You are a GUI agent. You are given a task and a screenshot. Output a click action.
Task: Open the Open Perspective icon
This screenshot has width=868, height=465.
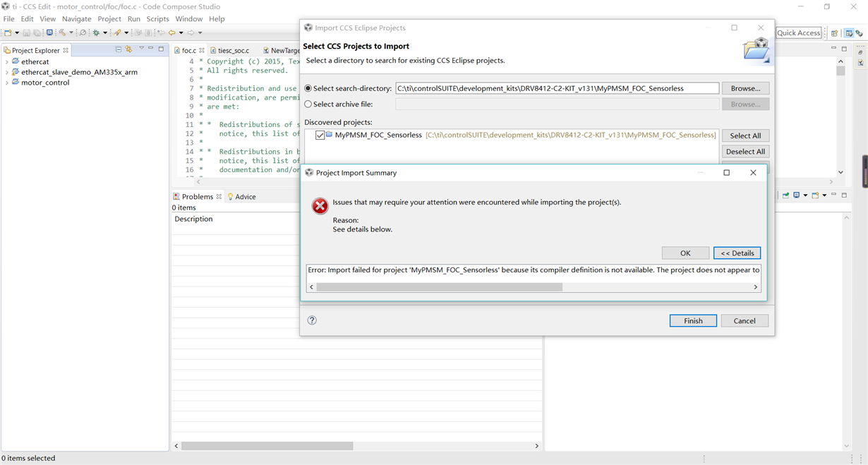tap(834, 33)
